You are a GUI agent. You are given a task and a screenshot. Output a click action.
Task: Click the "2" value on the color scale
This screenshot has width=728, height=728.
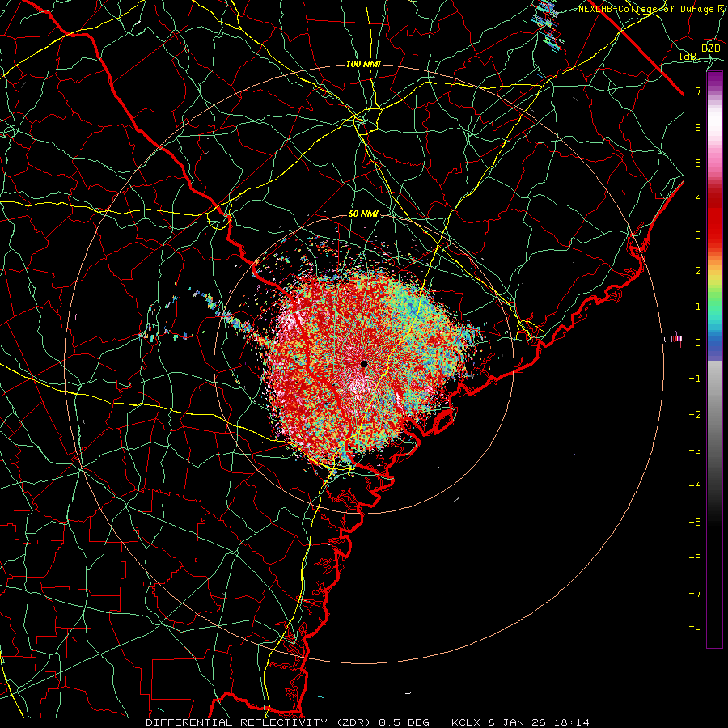698,271
